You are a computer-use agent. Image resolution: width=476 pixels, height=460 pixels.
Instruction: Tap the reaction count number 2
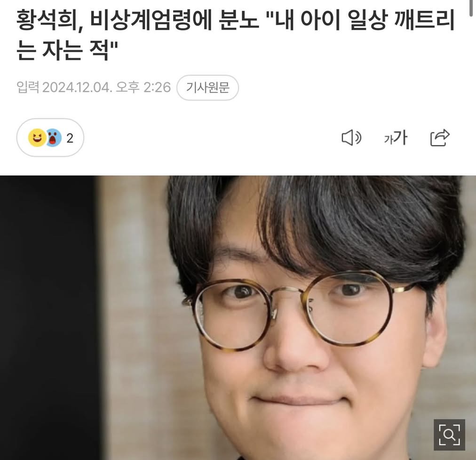pos(70,138)
